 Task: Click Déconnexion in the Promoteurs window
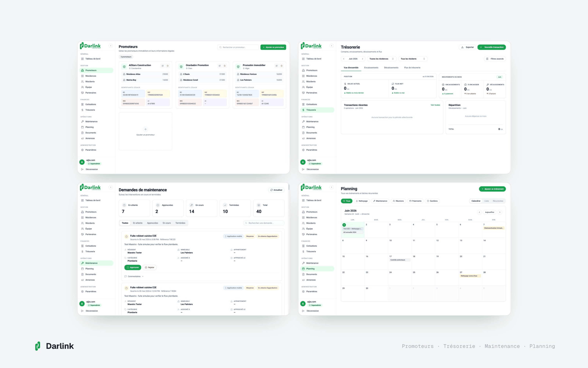click(89, 169)
